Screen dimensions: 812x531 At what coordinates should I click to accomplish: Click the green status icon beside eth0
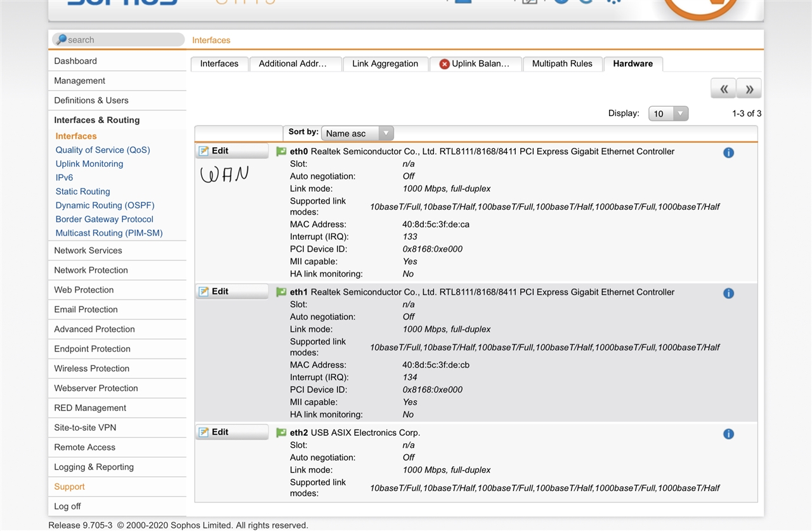281,152
